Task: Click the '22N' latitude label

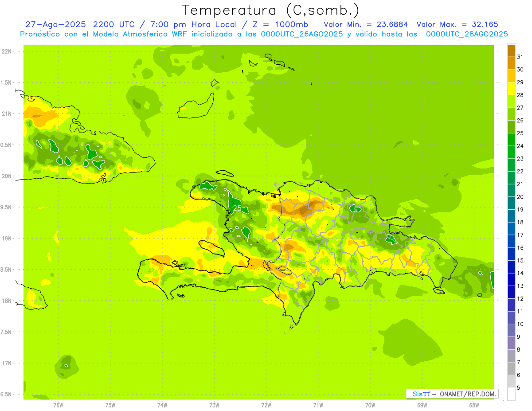Action: (x=6, y=51)
